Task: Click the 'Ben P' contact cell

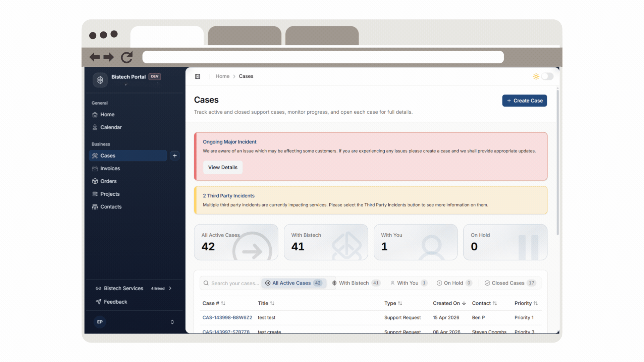Action: [478, 318]
